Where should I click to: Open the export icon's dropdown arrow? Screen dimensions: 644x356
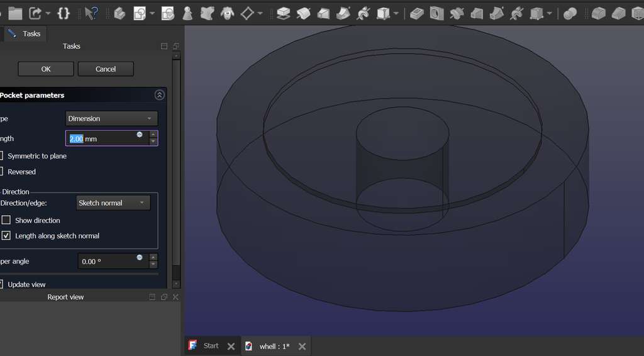[48, 14]
